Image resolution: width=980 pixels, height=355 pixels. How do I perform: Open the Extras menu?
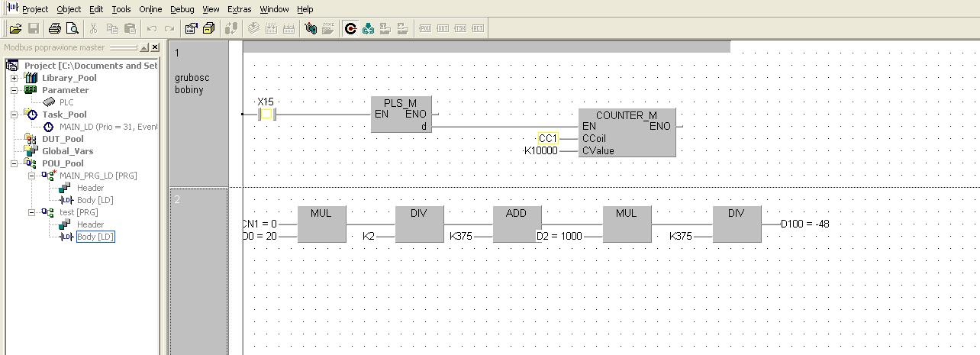(x=240, y=9)
